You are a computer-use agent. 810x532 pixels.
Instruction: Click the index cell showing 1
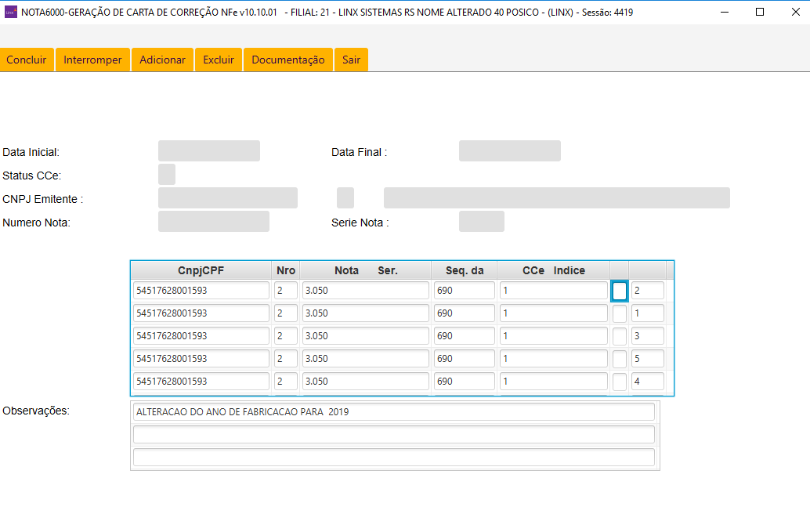(x=648, y=313)
